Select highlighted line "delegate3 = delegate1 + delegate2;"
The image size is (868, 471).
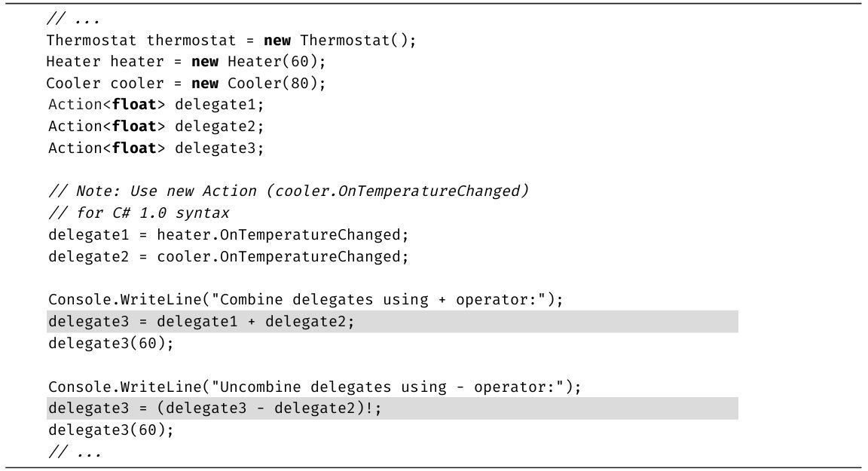coord(201,322)
